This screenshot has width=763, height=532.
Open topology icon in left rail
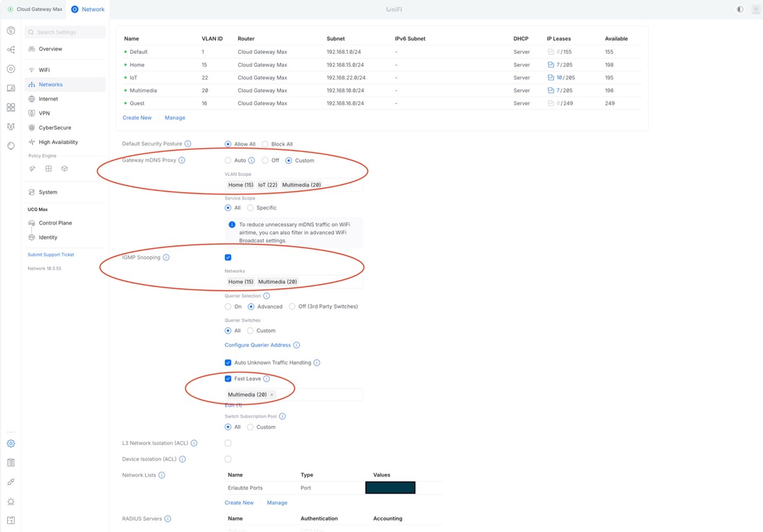click(11, 50)
